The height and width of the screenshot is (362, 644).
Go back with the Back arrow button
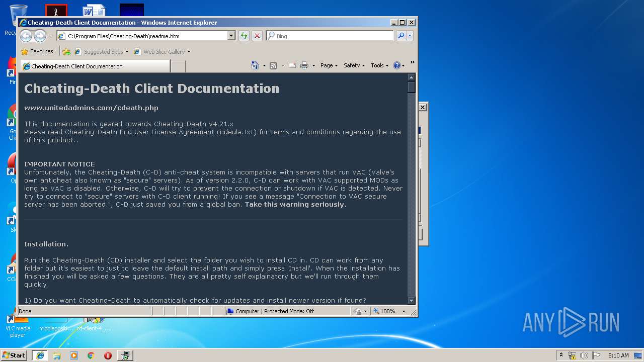tap(26, 36)
